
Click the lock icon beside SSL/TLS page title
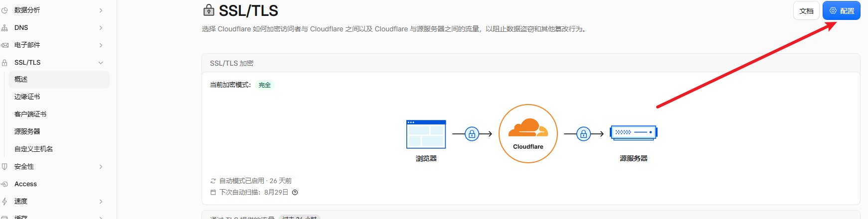click(x=209, y=10)
